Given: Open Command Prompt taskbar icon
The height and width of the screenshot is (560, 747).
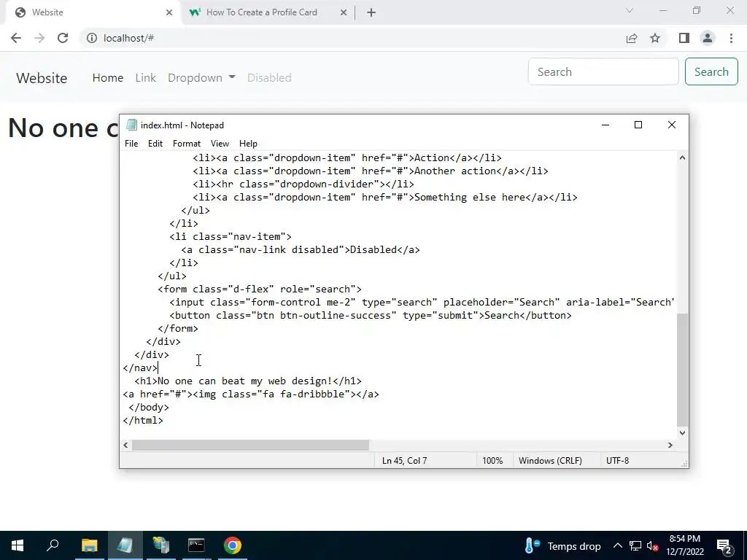Looking at the screenshot, I should (196, 545).
